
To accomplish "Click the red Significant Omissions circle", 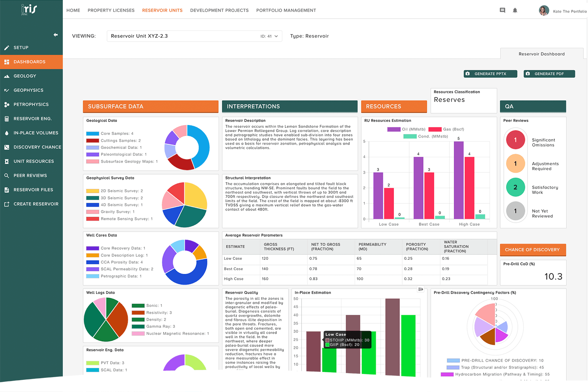I will click(515, 140).
